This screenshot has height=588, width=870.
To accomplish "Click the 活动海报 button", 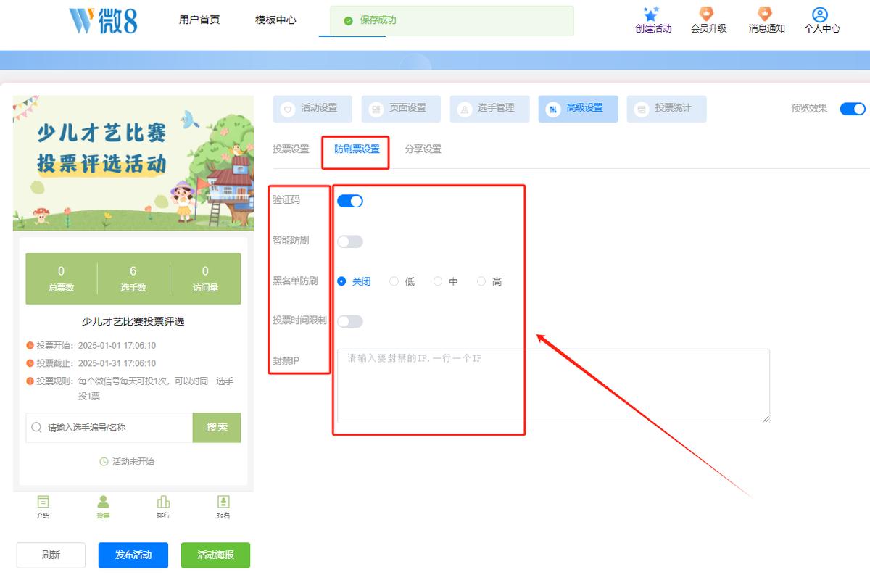I will [215, 555].
